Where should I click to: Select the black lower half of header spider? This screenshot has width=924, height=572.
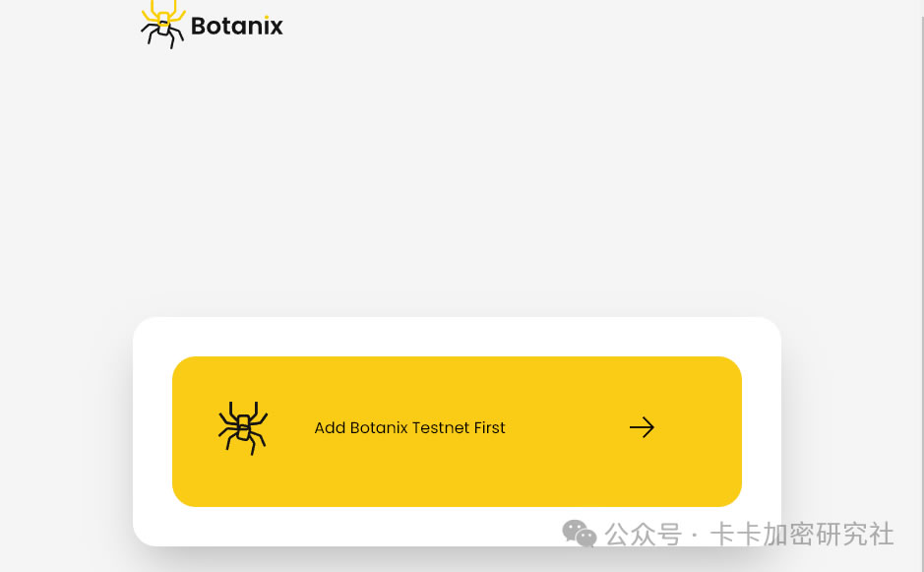click(x=162, y=35)
